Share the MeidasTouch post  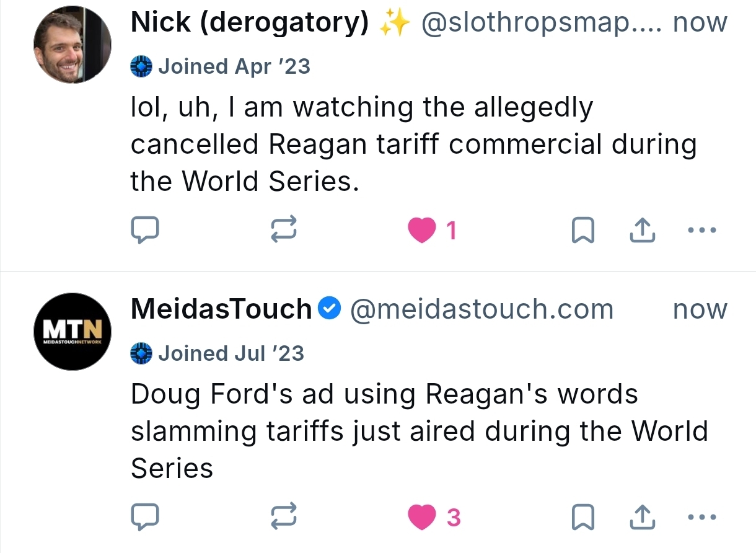pyautogui.click(x=643, y=517)
